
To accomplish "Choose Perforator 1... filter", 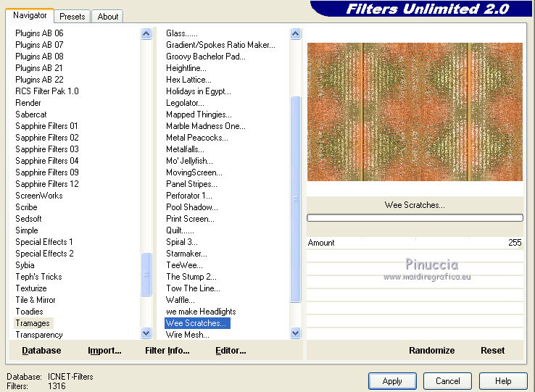I will click(189, 196).
